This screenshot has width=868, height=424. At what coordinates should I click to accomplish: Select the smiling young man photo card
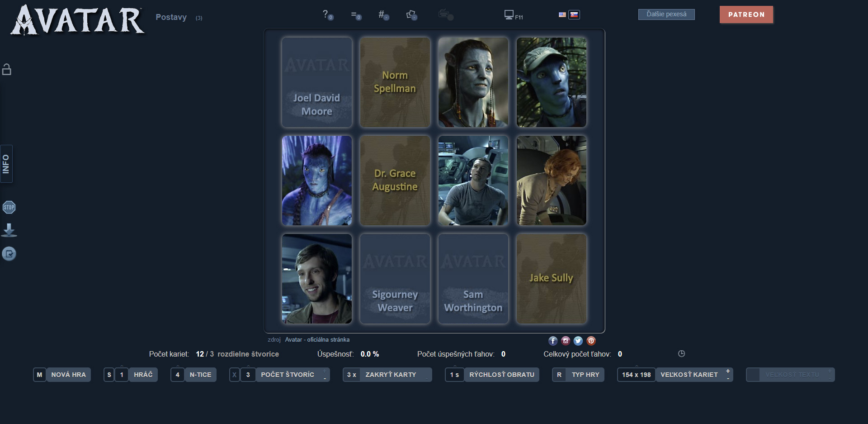(317, 279)
